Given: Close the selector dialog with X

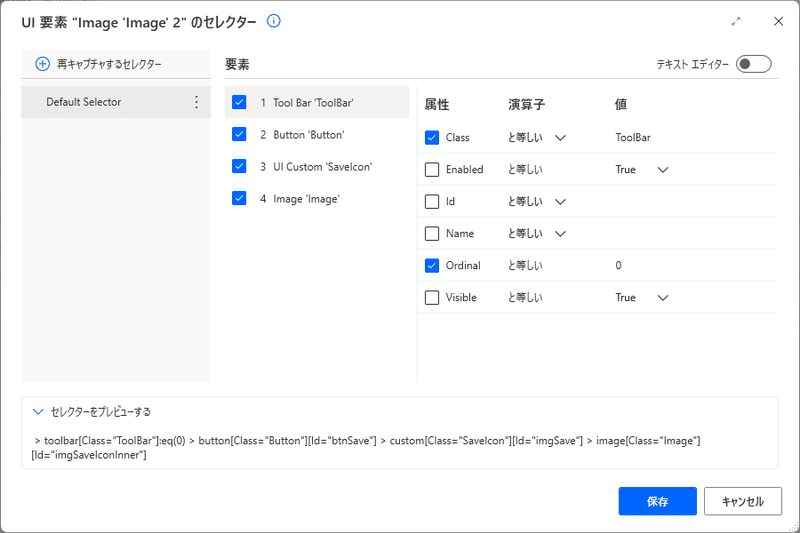Looking at the screenshot, I should (778, 21).
